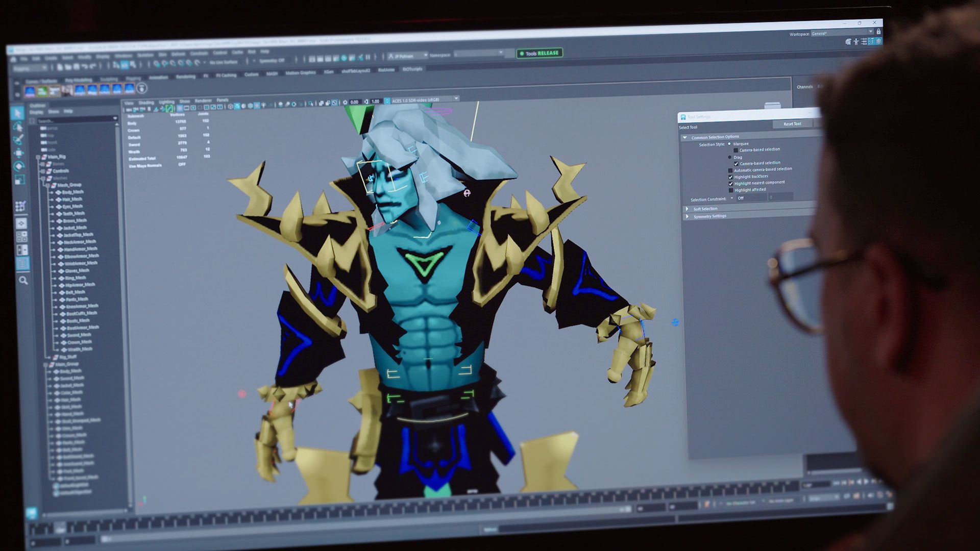980x551 pixels.
Task: Toggle the Channel Box cube icon
Action: point(878,41)
